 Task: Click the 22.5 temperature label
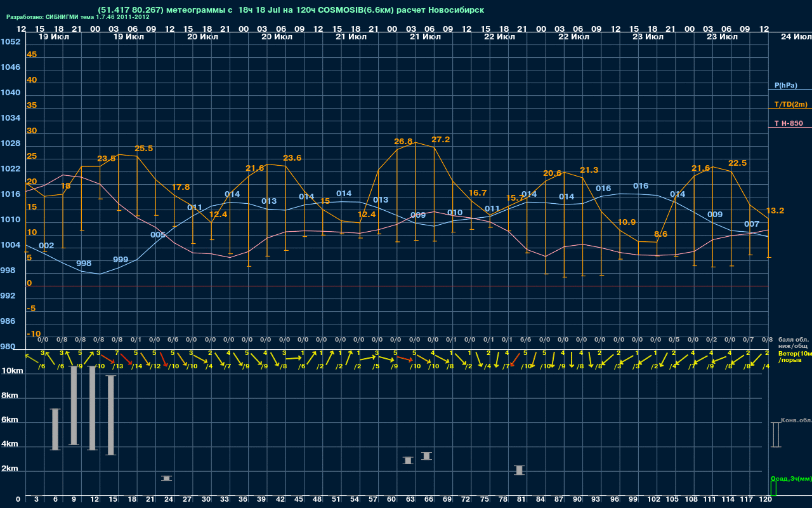738,163
